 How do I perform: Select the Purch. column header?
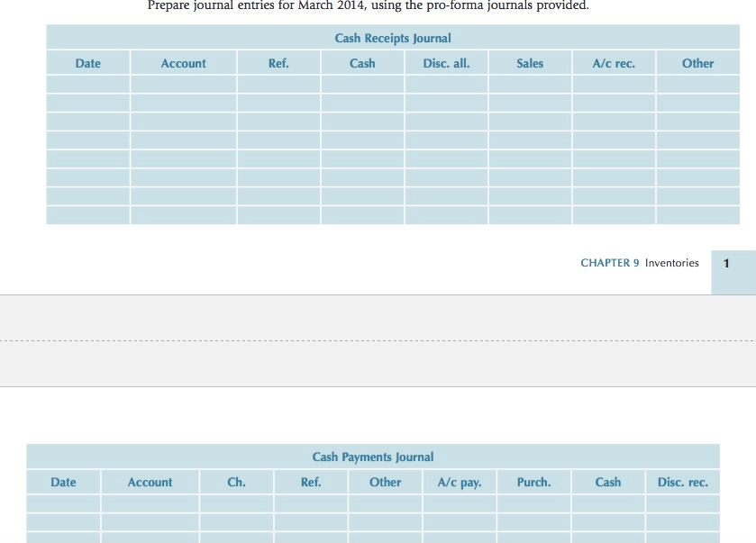click(533, 482)
